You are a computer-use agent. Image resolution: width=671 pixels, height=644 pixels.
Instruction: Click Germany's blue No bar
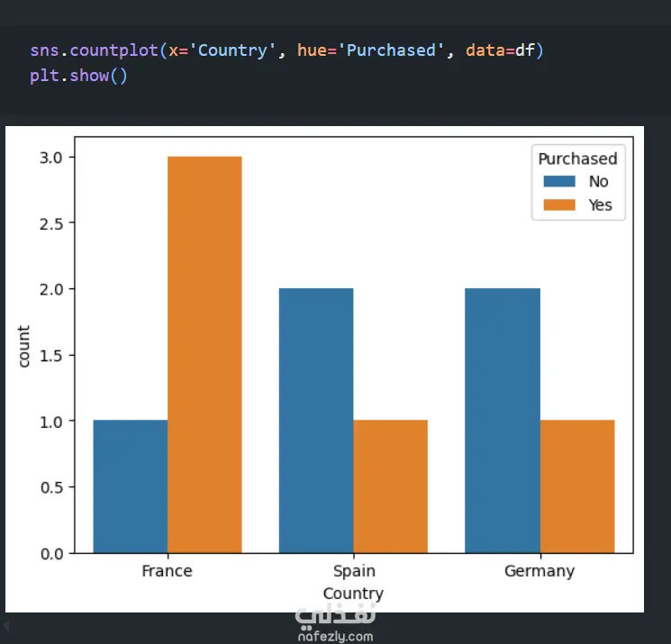[x=503, y=421]
